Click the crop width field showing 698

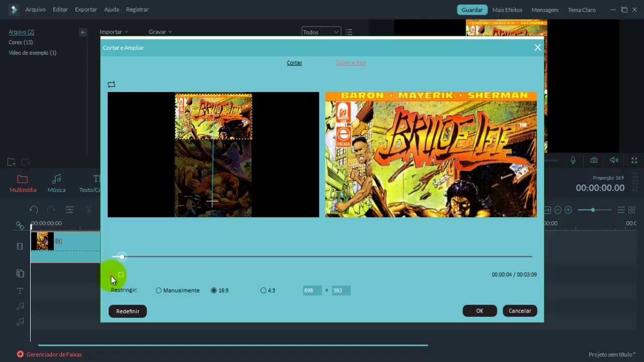[312, 290]
